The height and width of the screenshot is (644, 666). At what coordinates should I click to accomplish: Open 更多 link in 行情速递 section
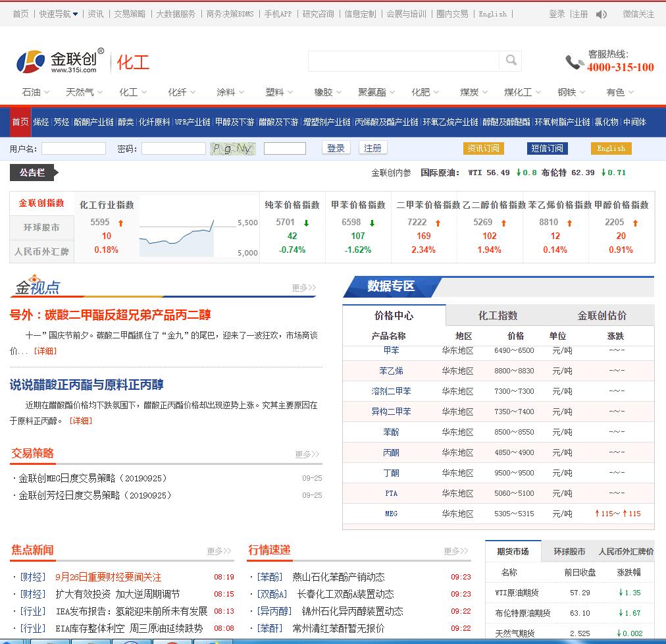pyautogui.click(x=456, y=551)
